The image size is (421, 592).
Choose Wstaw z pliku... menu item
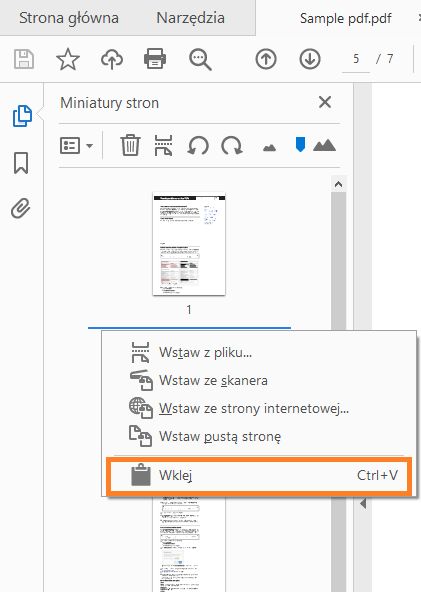tap(259, 353)
